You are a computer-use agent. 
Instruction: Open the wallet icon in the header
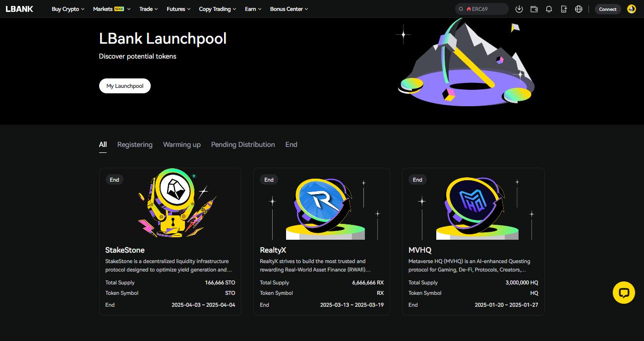(x=534, y=9)
